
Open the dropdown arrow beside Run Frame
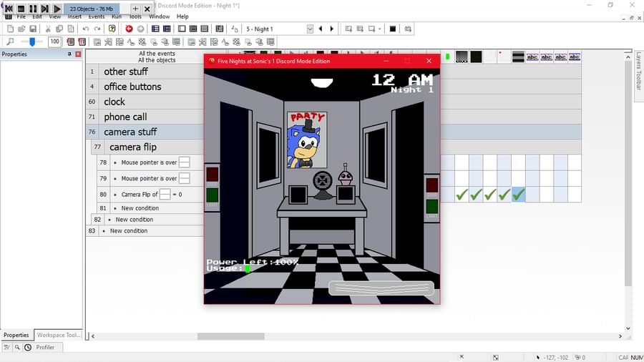[380, 29]
